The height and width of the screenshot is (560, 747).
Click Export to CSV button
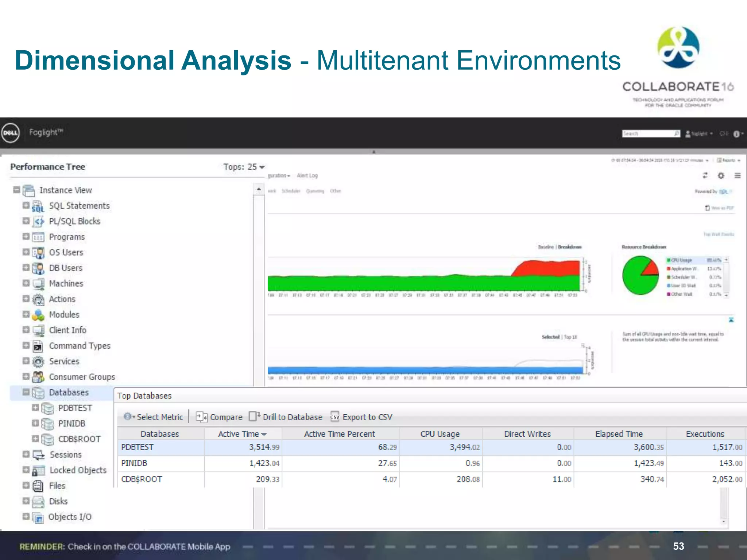(361, 417)
